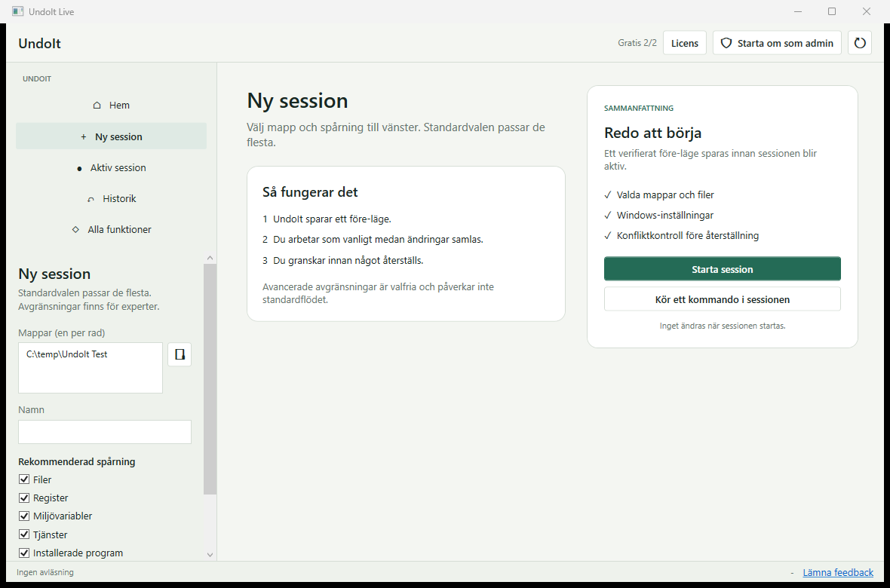Select Ny session in the sidebar
This screenshot has width=890, height=588.
pos(112,136)
